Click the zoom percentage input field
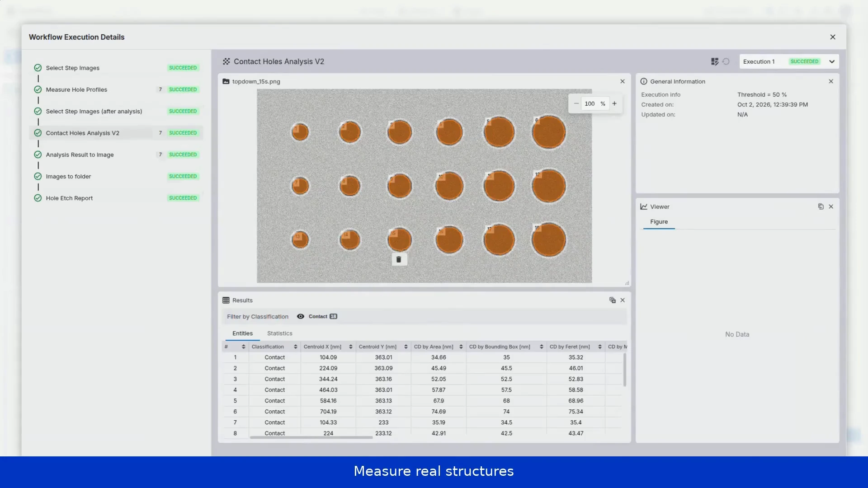The height and width of the screenshot is (488, 868). tap(595, 103)
